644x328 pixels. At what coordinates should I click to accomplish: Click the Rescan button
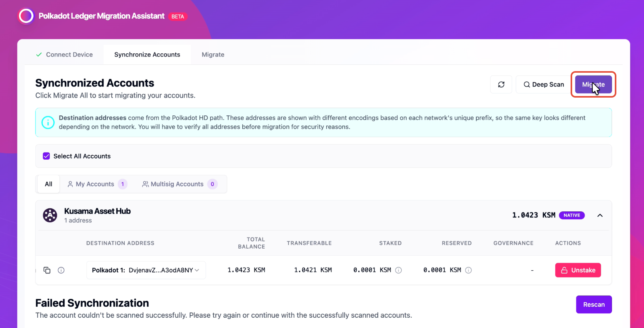tap(594, 305)
